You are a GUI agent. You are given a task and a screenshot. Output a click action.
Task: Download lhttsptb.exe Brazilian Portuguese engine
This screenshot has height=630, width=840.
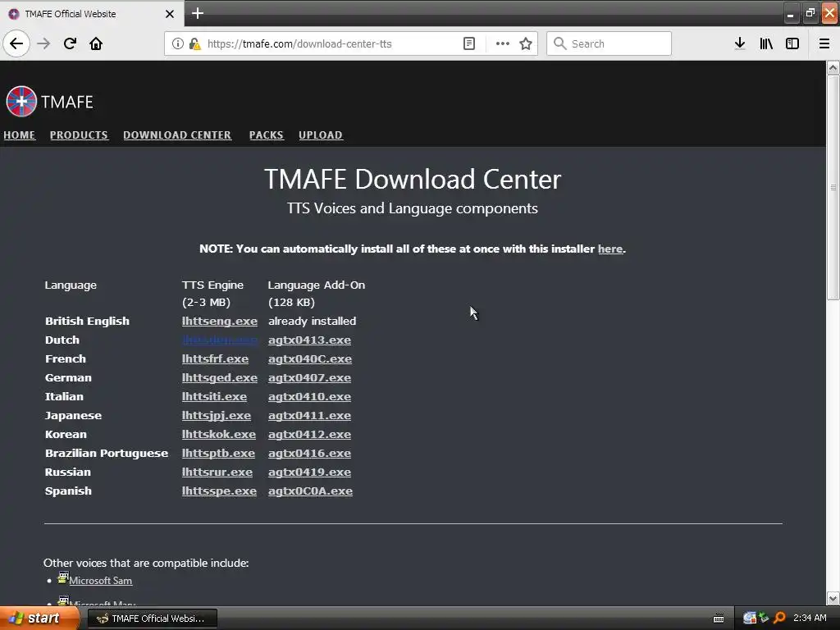tap(218, 453)
